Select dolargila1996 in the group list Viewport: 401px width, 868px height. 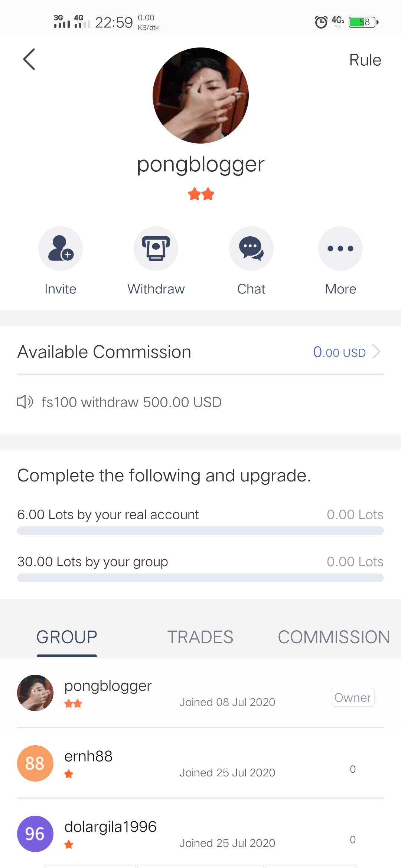coord(110,827)
